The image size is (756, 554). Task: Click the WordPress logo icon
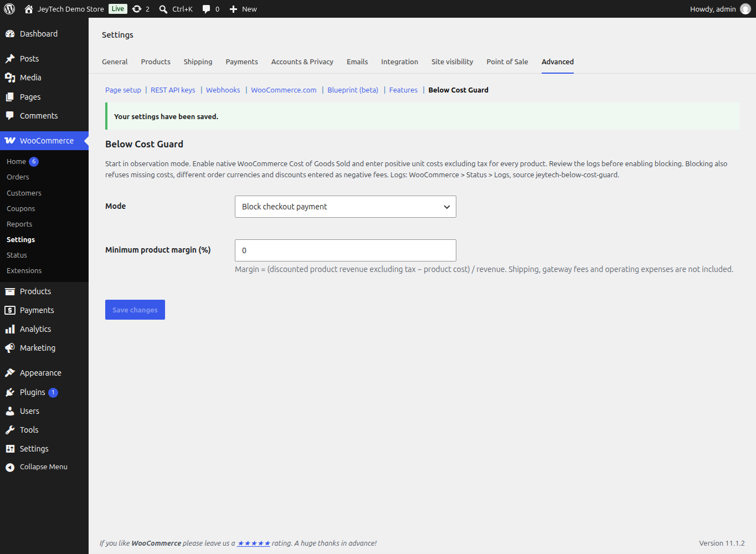[x=9, y=9]
